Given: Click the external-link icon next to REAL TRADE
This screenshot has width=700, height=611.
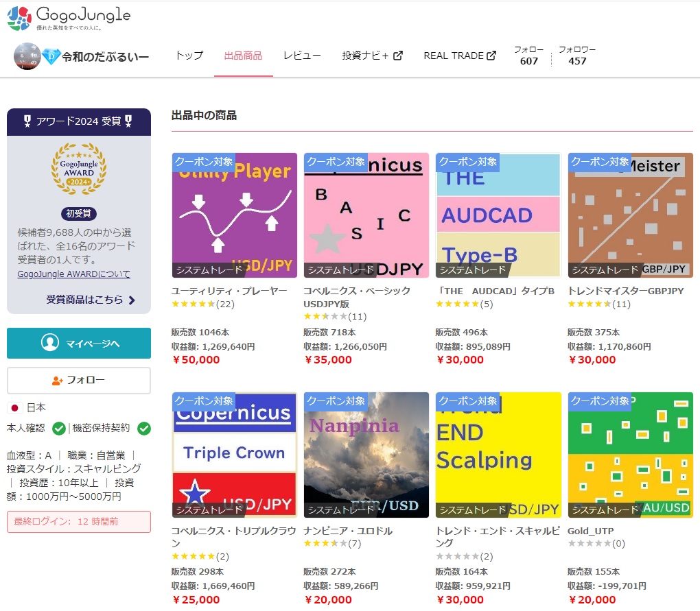Looking at the screenshot, I should (491, 56).
